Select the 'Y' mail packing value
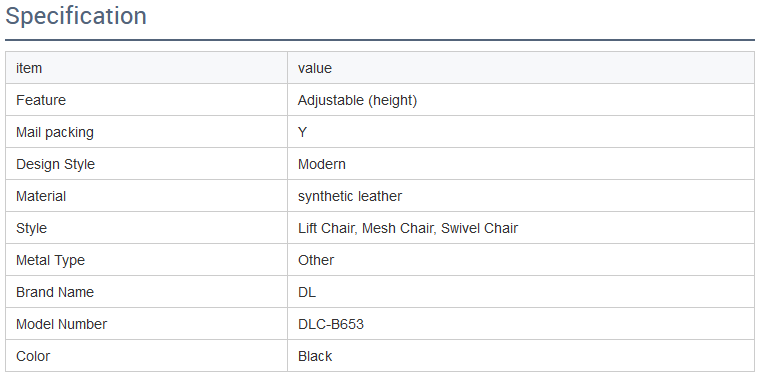Screen dimensions: 758x375 click(x=302, y=132)
